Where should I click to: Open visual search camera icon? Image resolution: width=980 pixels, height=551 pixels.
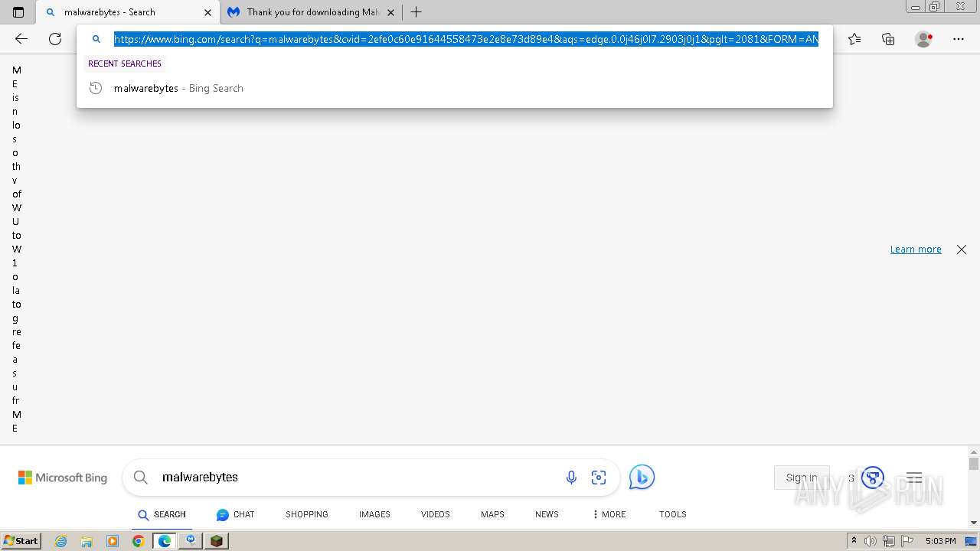pos(599,478)
